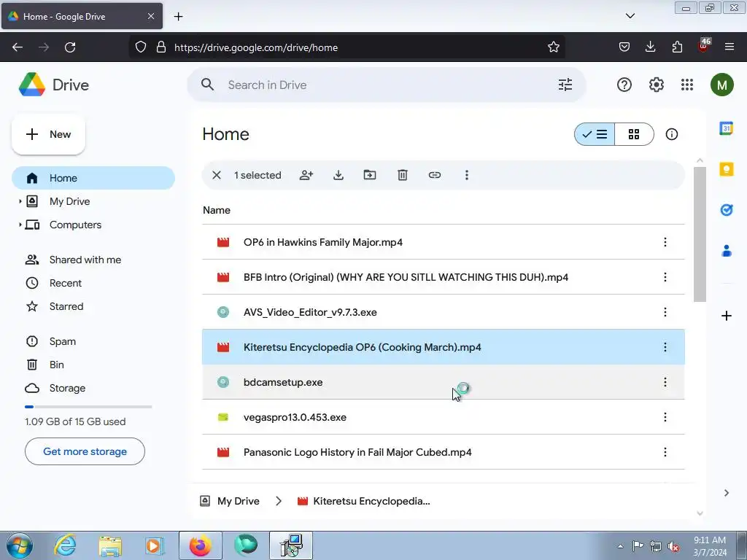
Task: Switch to list layout
Action: click(x=595, y=134)
